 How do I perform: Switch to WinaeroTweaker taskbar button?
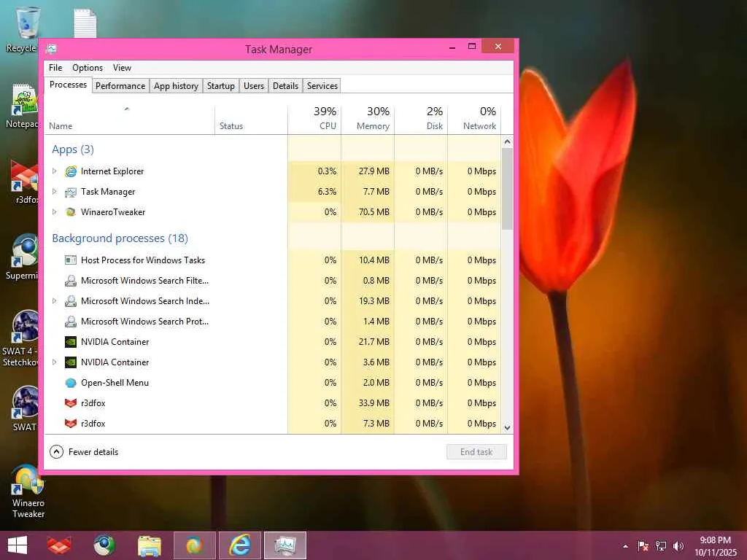click(x=194, y=545)
